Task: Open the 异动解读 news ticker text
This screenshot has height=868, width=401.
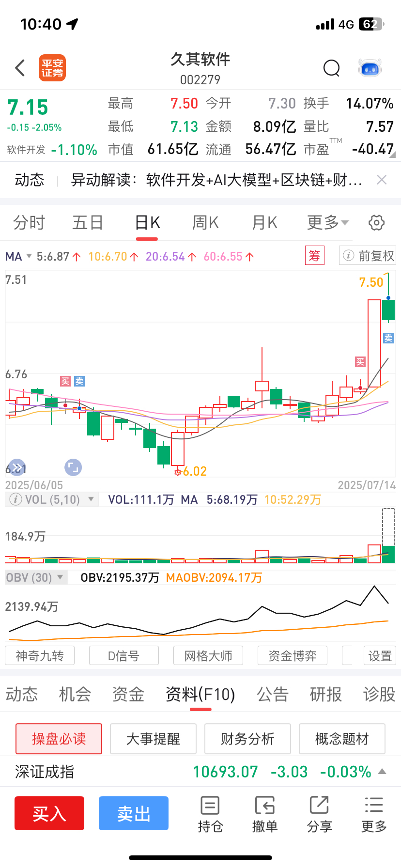Action: pyautogui.click(x=216, y=180)
